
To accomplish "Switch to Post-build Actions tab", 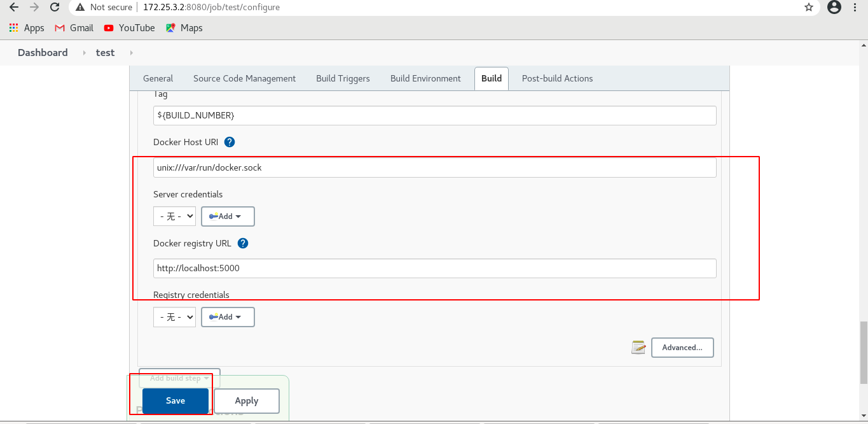I will pos(557,78).
